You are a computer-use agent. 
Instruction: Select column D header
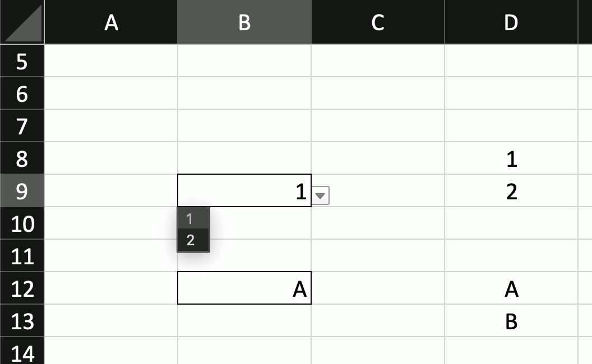point(511,22)
